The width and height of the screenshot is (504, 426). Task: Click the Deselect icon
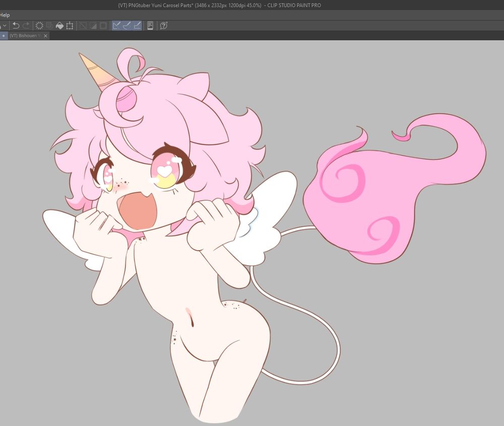pyautogui.click(x=83, y=26)
